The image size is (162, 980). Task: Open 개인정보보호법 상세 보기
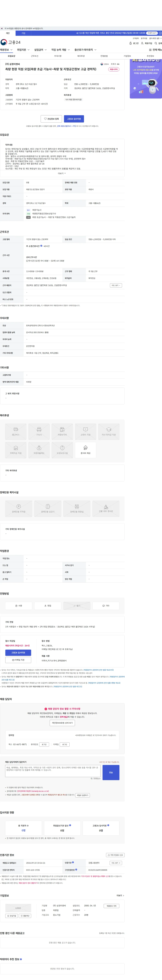[62, 723]
